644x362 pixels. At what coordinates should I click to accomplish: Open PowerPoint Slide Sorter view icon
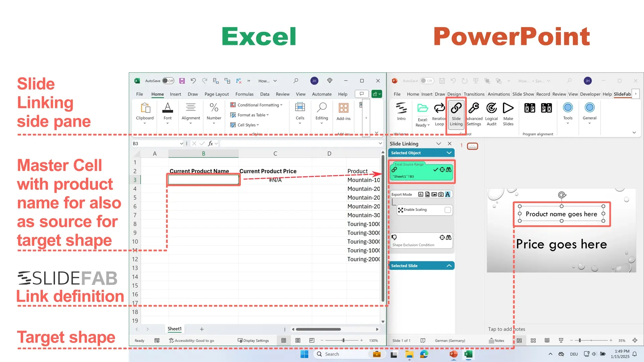point(533,340)
